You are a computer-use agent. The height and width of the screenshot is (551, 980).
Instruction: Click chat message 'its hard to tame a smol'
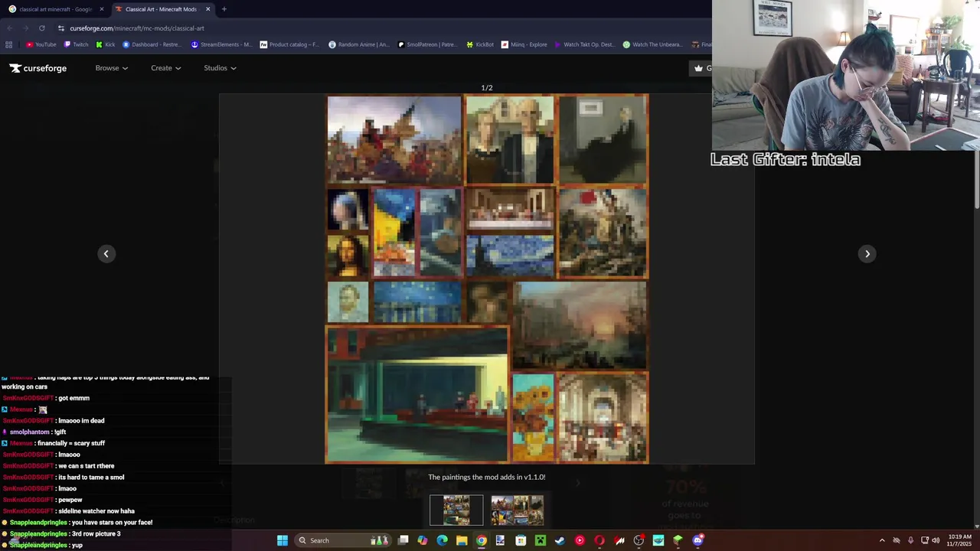tap(91, 478)
